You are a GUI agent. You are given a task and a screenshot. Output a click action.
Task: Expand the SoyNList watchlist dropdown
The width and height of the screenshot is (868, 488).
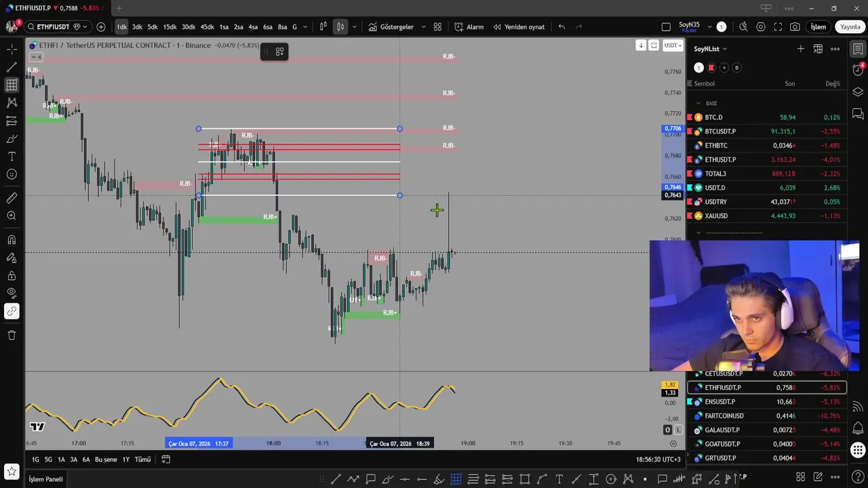pos(710,49)
